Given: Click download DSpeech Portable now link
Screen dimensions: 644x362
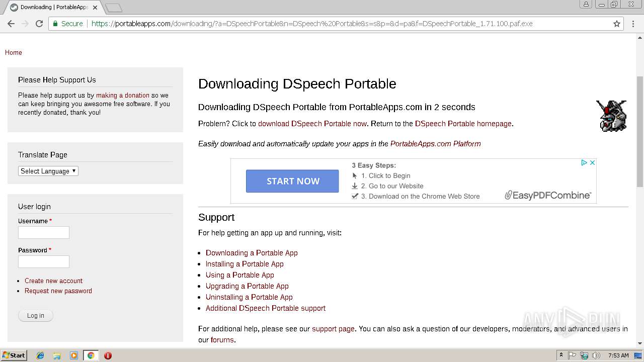Looking at the screenshot, I should pos(312,124).
